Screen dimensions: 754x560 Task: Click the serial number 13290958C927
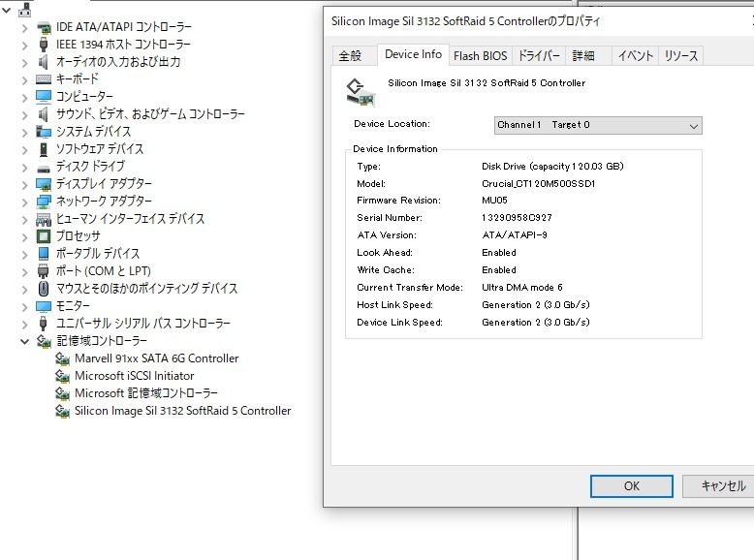pyautogui.click(x=517, y=218)
